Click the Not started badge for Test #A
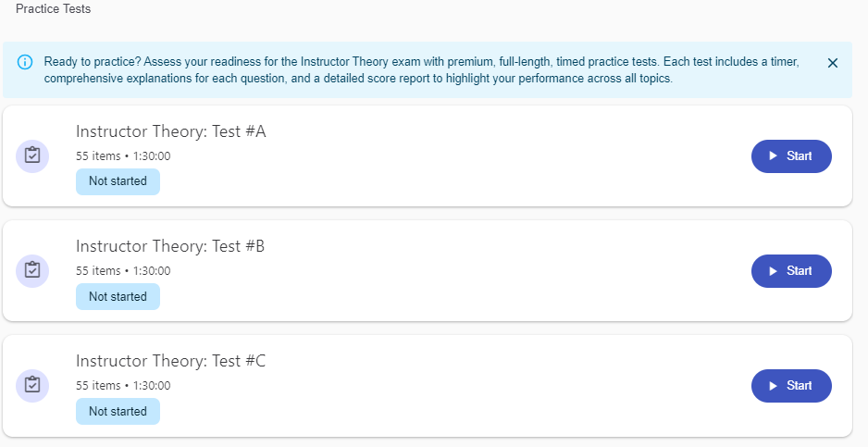 coord(118,181)
